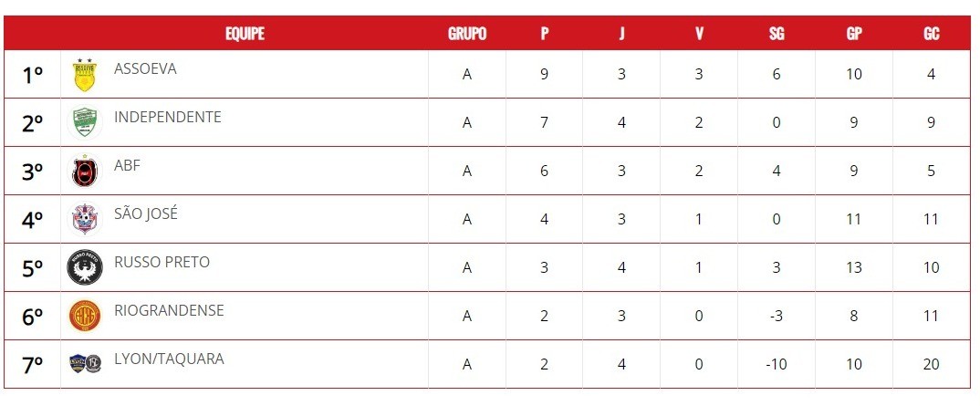Click the GRUPO column header
The height and width of the screenshot is (406, 980).
tap(467, 34)
